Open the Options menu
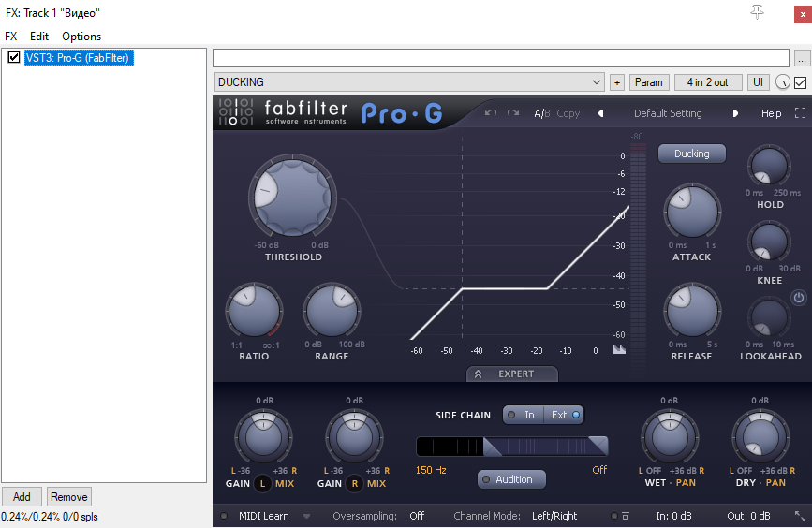The image size is (812, 528). point(81,37)
